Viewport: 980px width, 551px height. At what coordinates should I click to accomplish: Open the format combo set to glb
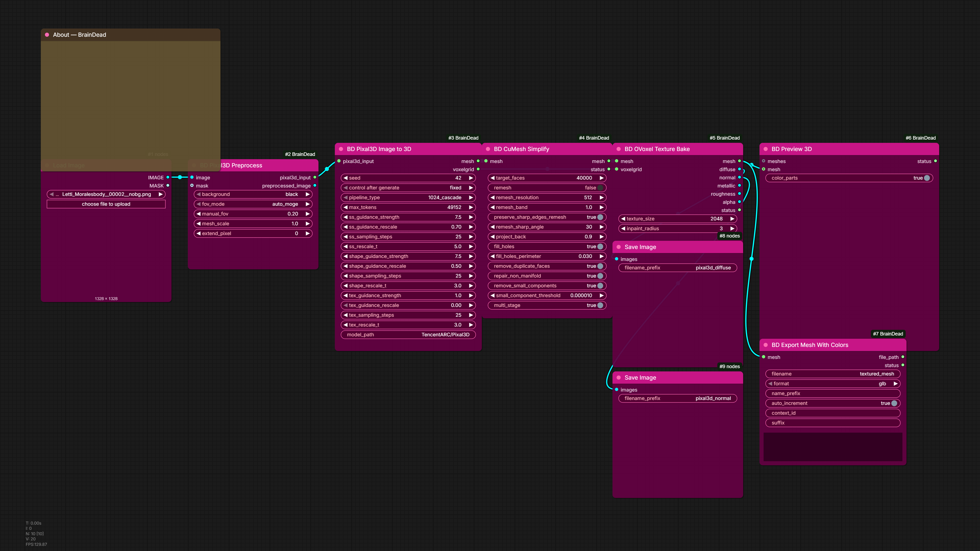click(833, 384)
